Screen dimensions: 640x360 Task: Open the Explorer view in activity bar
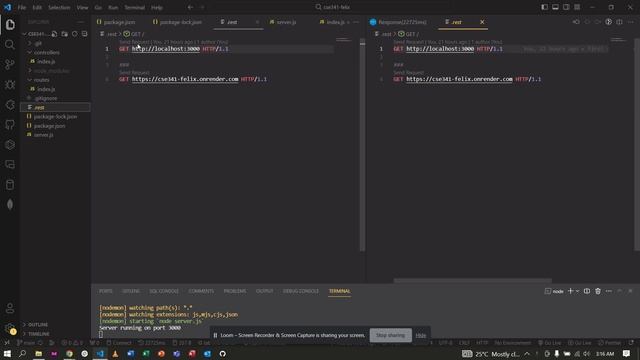click(10, 24)
